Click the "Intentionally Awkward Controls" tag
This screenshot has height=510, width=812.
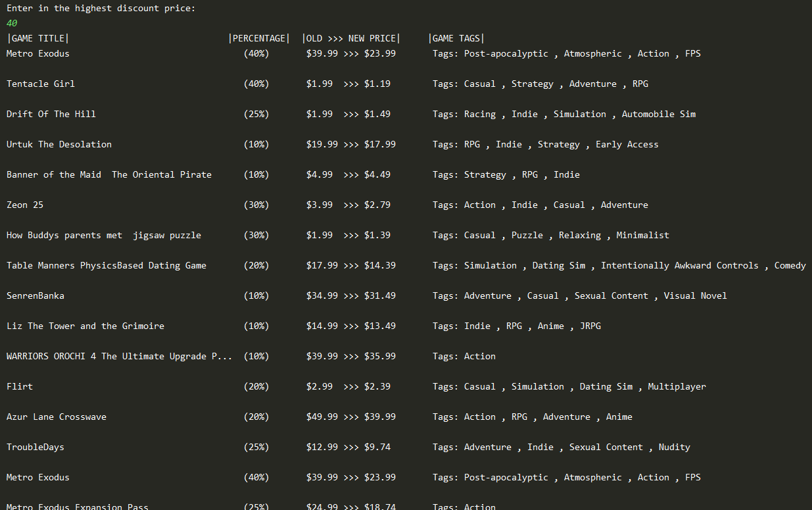pos(680,265)
